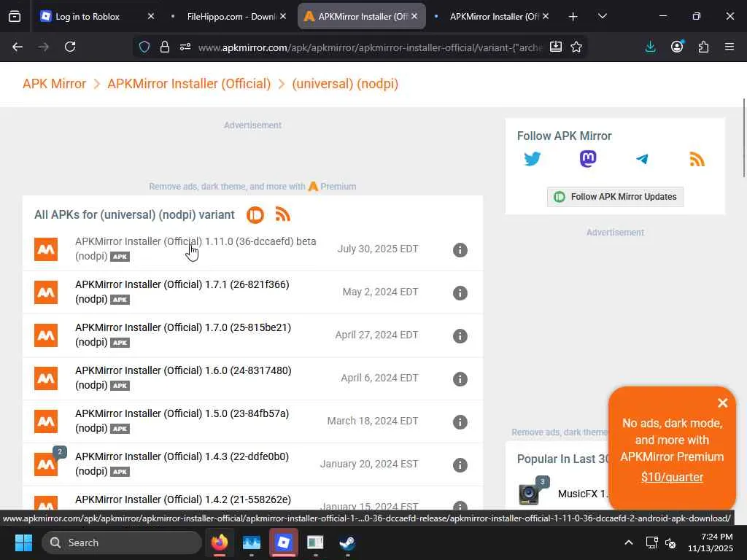Open APK Mirror Twitter page icon

[532, 158]
